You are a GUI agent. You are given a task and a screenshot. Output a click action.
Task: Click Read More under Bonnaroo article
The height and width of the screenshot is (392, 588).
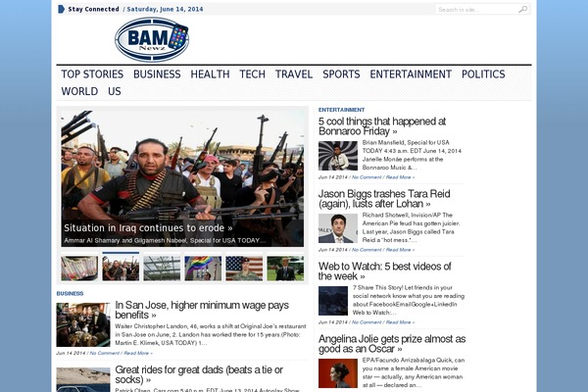tap(400, 177)
